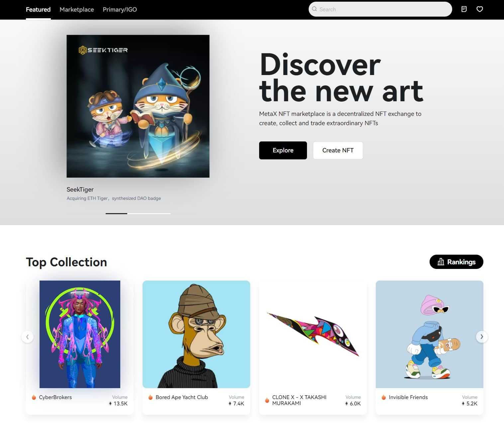Click the bar chart icon in Rankings
Image resolution: width=504 pixels, height=423 pixels.
pos(441,262)
